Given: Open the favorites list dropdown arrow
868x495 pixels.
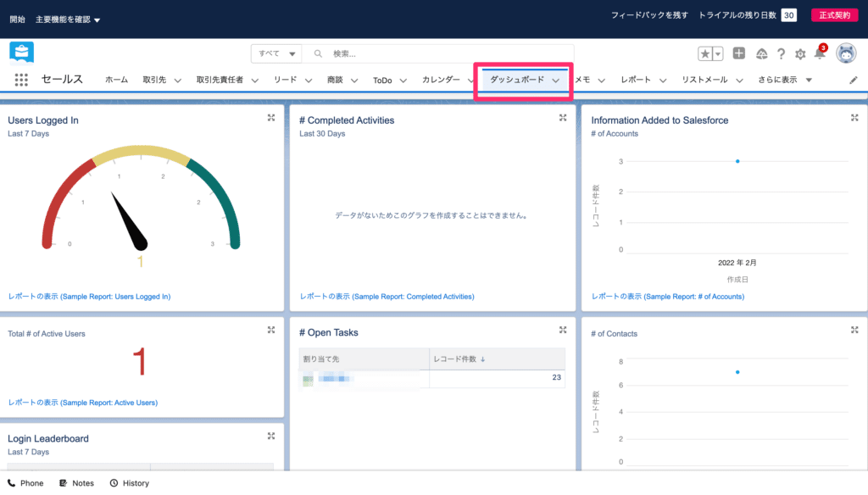Looking at the screenshot, I should pyautogui.click(x=718, y=53).
